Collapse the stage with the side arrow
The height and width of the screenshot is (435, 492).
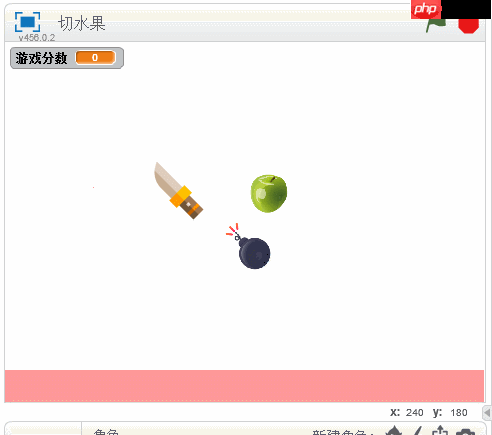pyautogui.click(x=487, y=413)
